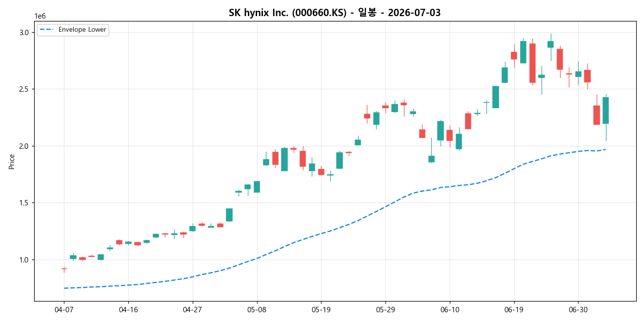This screenshot has width=644, height=322.
Task: Click the last green candlestick on the chart
Action: coord(605,110)
